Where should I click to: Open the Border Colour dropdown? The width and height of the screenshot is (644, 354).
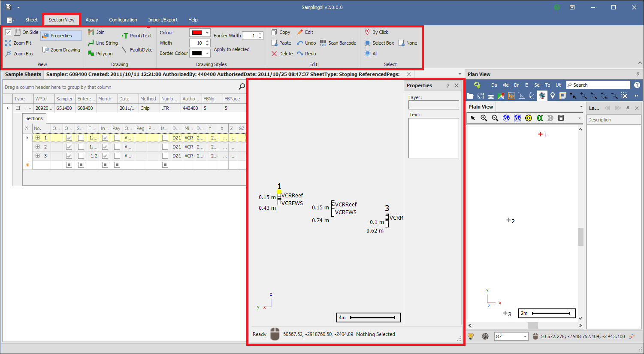(x=207, y=53)
